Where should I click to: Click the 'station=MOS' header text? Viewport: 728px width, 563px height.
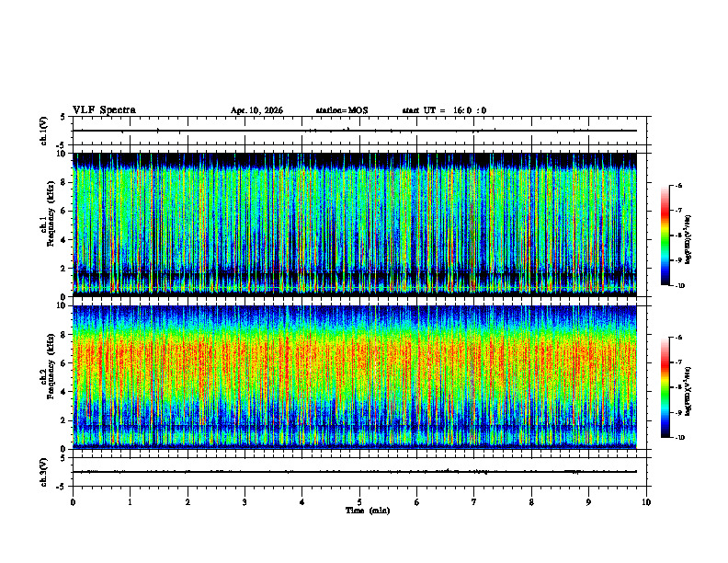(342, 110)
